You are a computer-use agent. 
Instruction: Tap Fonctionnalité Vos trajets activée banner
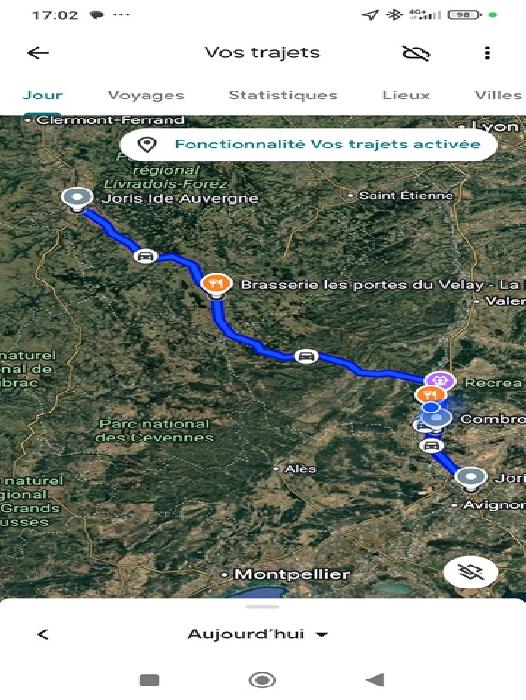(x=309, y=145)
